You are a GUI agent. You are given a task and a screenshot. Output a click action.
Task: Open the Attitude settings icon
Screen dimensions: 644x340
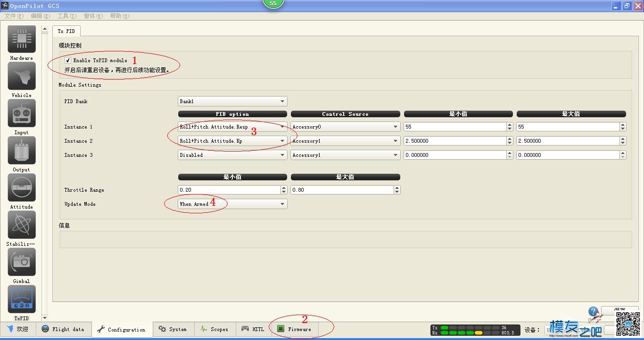point(22,188)
